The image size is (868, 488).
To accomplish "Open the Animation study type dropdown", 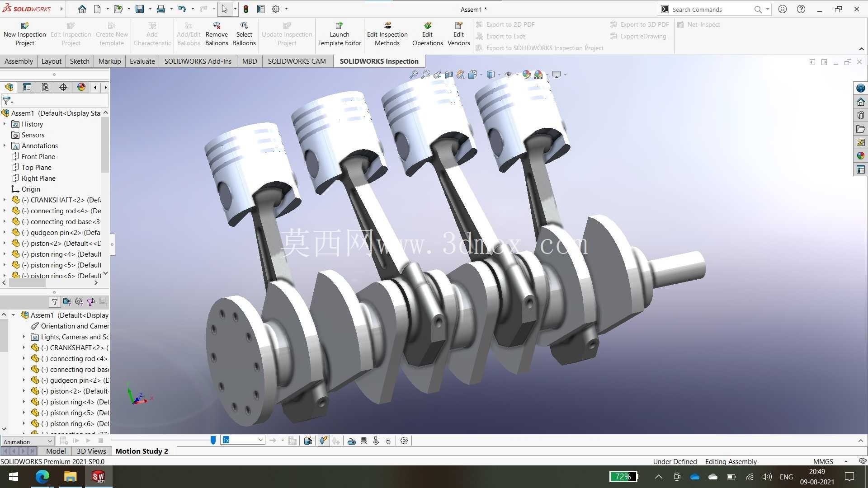I will [28, 441].
